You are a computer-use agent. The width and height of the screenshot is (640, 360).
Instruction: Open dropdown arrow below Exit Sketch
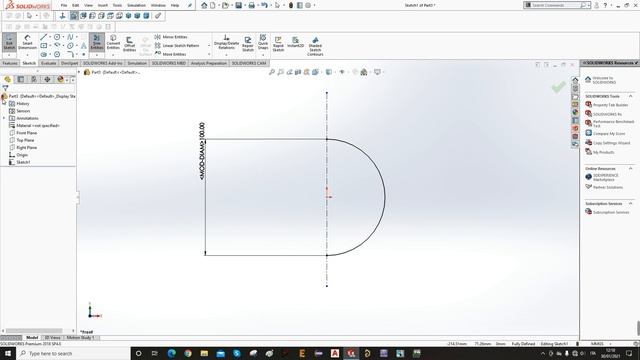point(9,55)
